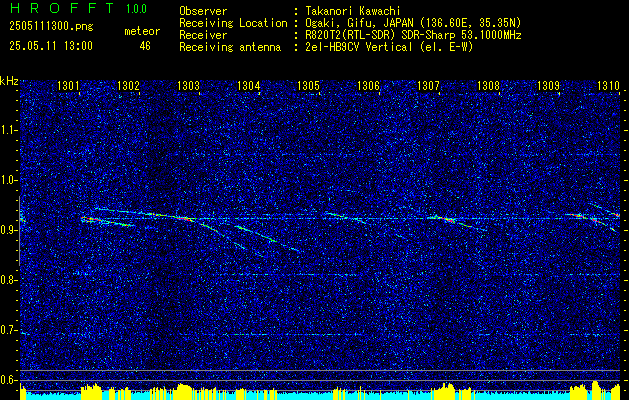The width and height of the screenshot is (629, 400).
Task: Click the 1310 time marker
Action: pos(608,85)
